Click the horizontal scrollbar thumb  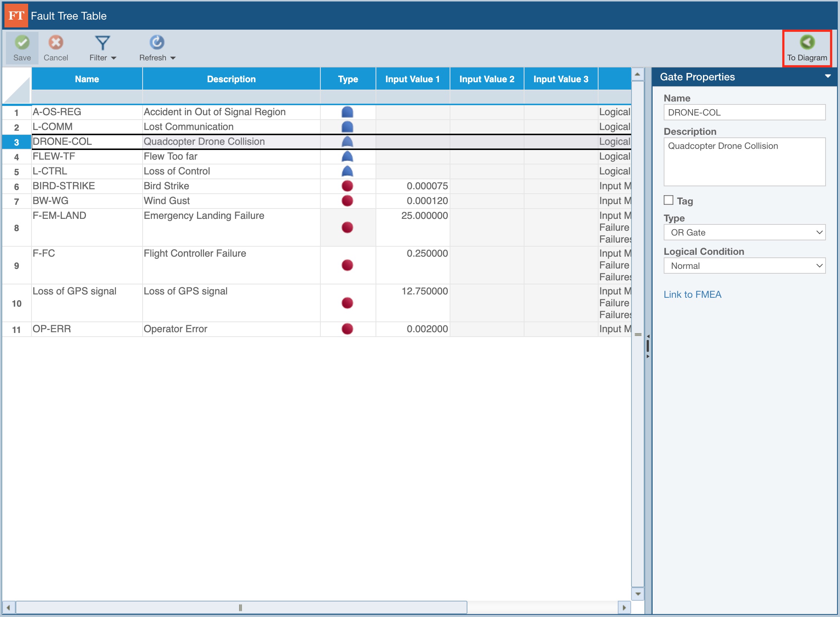(x=241, y=608)
